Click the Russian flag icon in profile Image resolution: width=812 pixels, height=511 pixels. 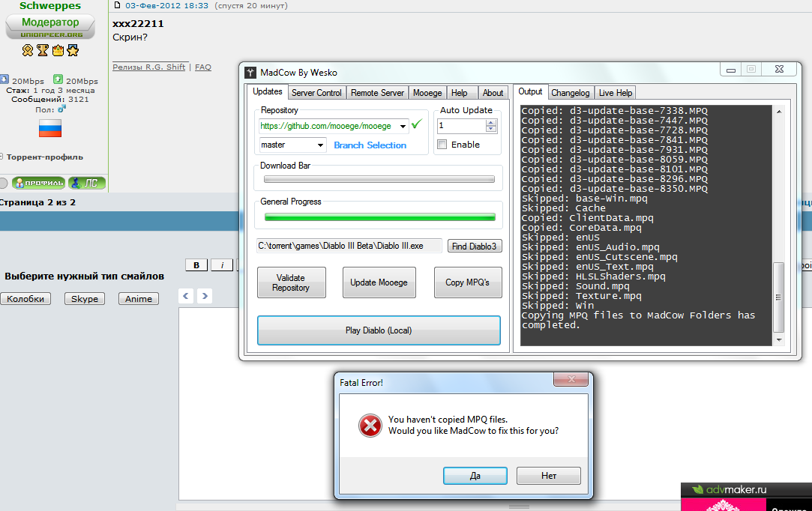[x=50, y=128]
